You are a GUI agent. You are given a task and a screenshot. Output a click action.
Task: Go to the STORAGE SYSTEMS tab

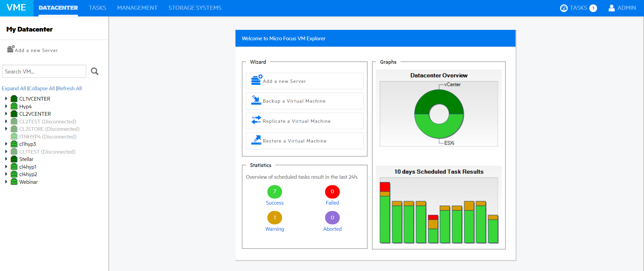pos(195,8)
